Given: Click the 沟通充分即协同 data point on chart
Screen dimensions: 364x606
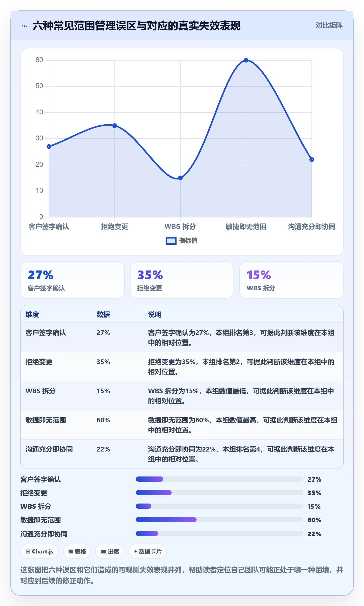Looking at the screenshot, I should pos(311,159).
